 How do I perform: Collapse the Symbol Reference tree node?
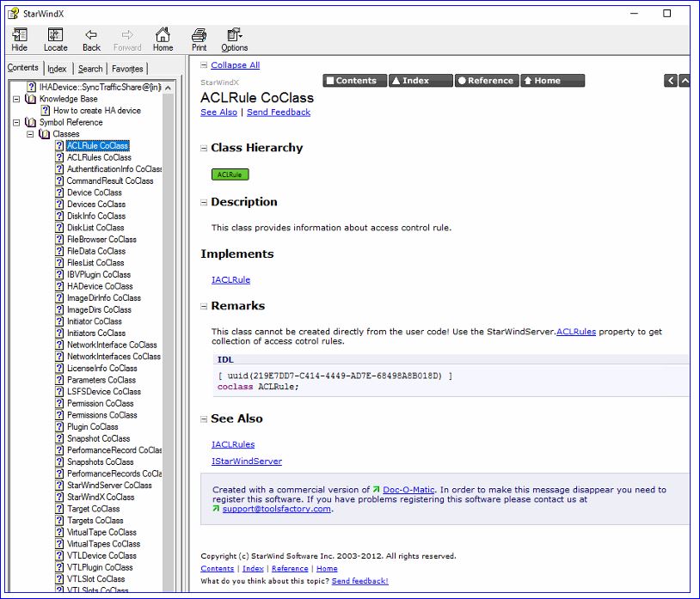pyautogui.click(x=16, y=122)
